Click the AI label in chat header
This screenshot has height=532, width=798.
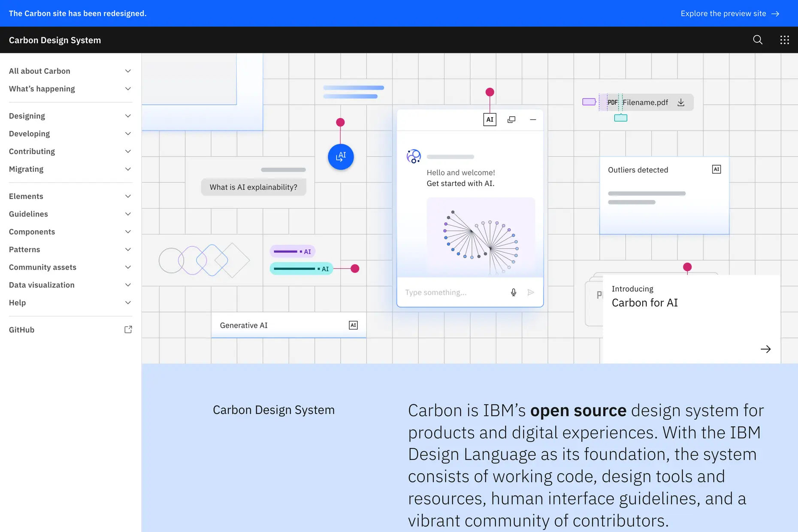tap(490, 120)
